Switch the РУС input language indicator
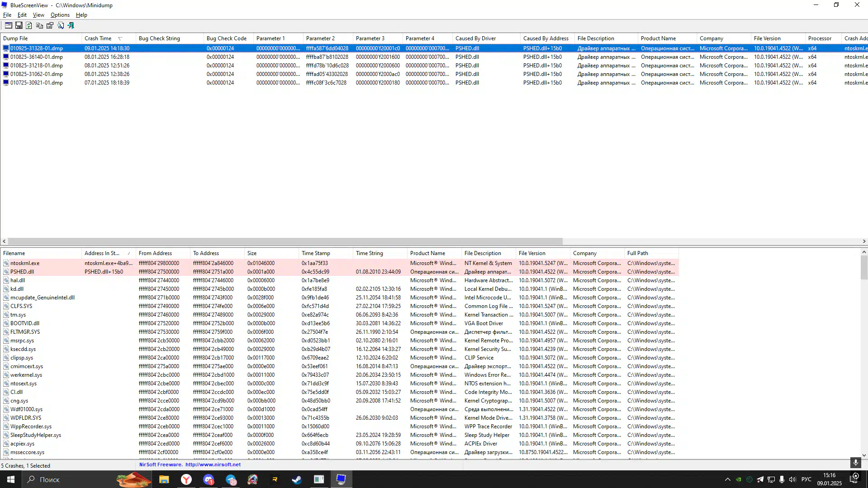 (x=806, y=479)
